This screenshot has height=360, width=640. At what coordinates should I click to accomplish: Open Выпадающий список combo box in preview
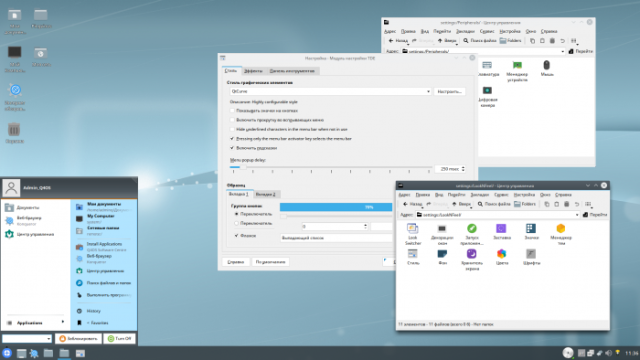point(336,238)
